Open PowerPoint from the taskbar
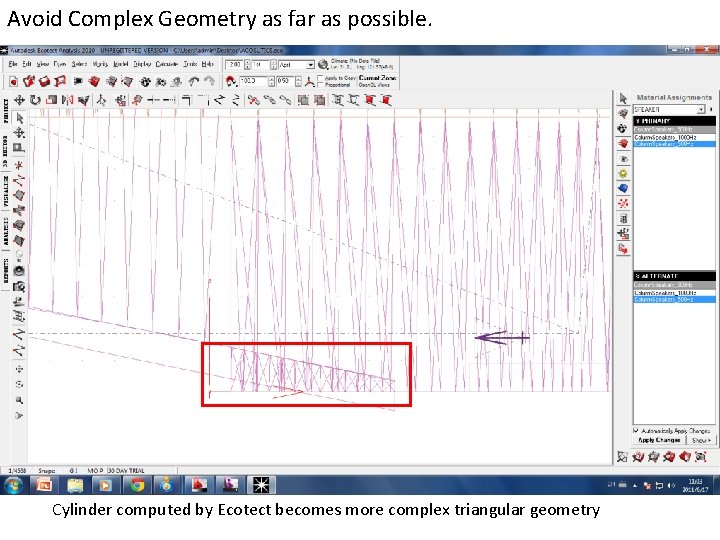Image resolution: width=720 pixels, height=540 pixels. coord(44,485)
